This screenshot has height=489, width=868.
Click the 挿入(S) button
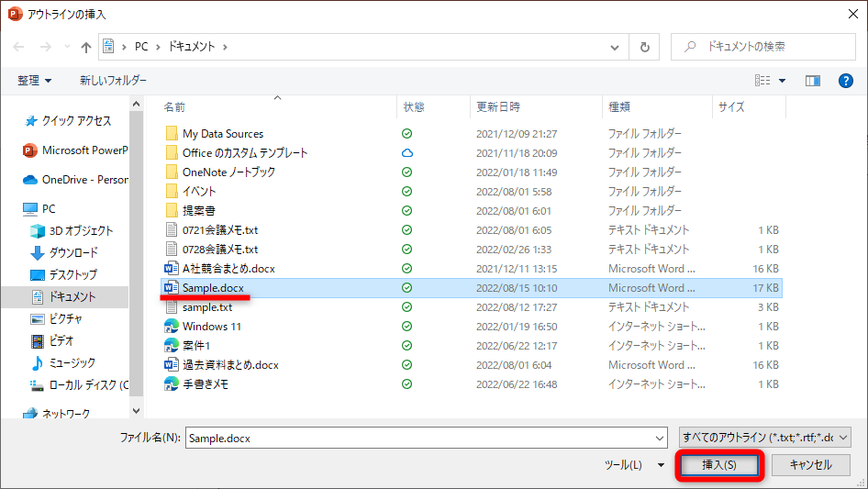click(x=719, y=465)
